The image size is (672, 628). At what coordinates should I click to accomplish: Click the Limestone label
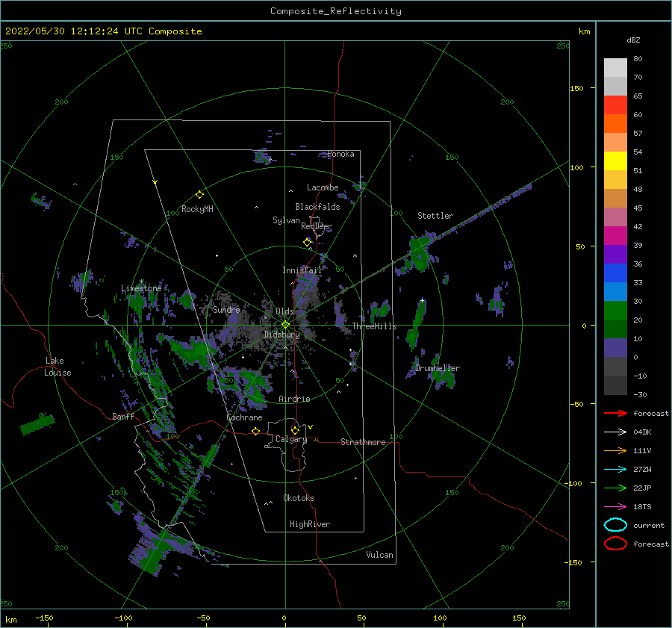click(x=141, y=288)
